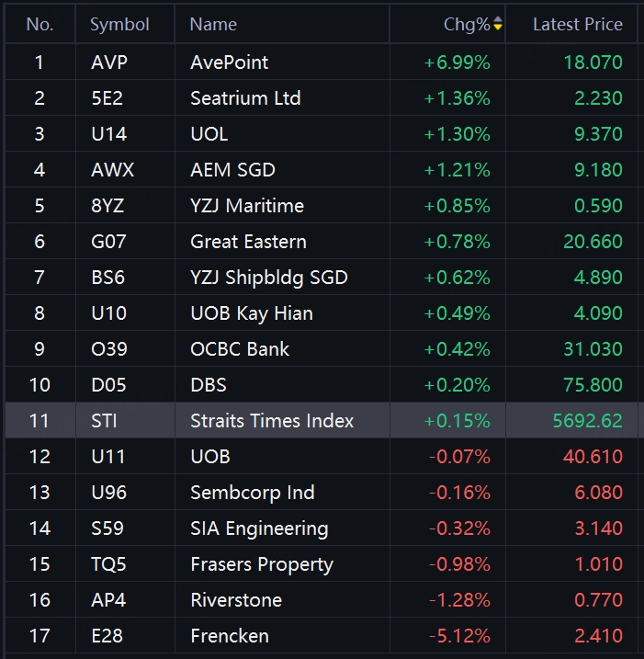Click the +6.99% change value
This screenshot has height=659, width=644.
[458, 62]
